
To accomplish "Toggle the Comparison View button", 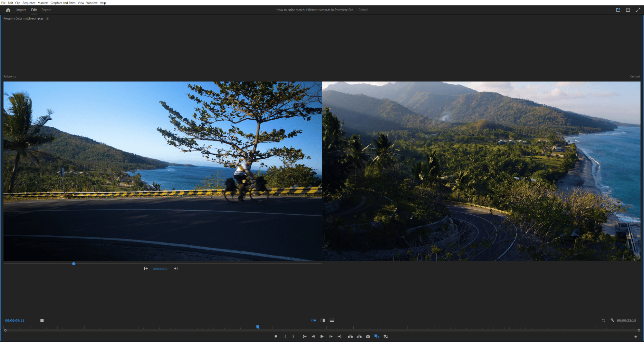I will (x=376, y=337).
